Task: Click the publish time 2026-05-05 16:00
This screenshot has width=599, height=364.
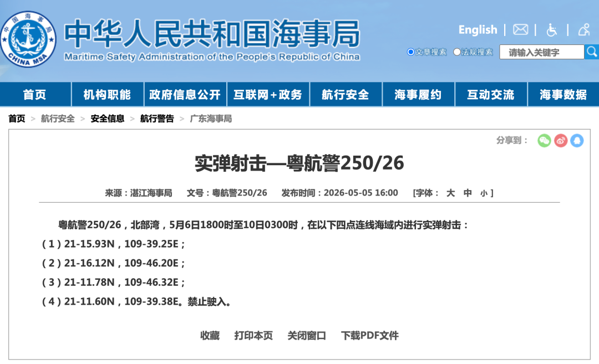Action: [x=361, y=193]
